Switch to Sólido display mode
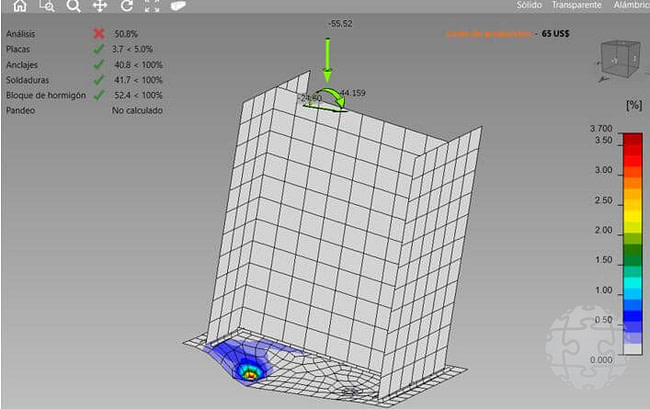 (x=529, y=5)
